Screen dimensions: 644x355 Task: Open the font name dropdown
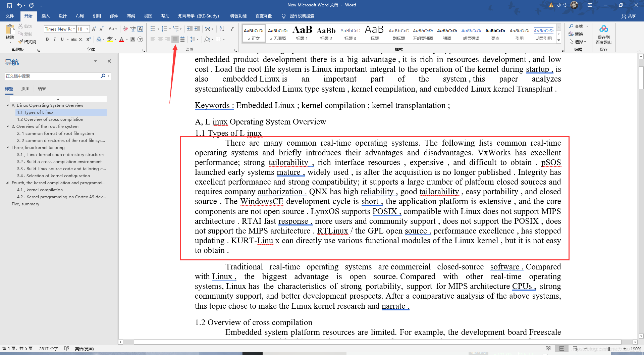74,29
